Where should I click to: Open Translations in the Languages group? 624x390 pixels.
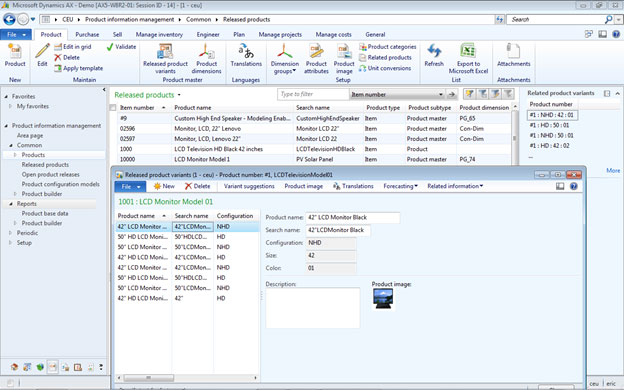(246, 55)
